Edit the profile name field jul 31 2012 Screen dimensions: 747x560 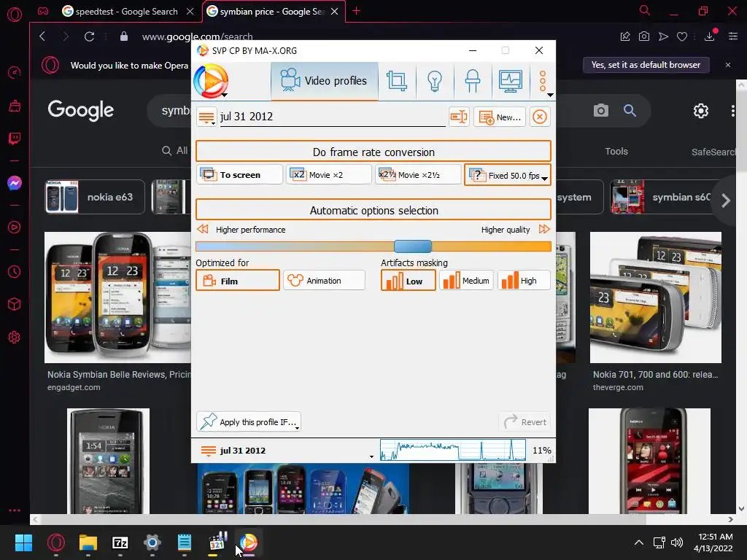click(332, 117)
